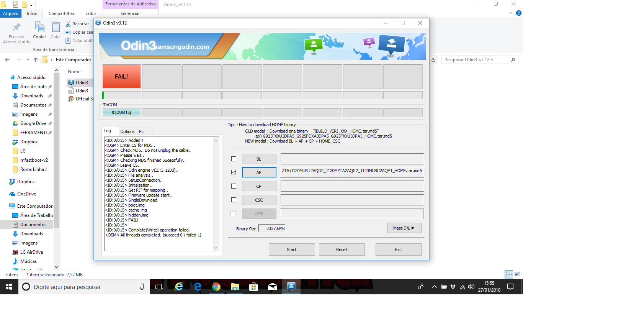Screen dimensions: 644x325
Task: Select the mfastboot-v2 folder
Action: pyautogui.click(x=34, y=160)
